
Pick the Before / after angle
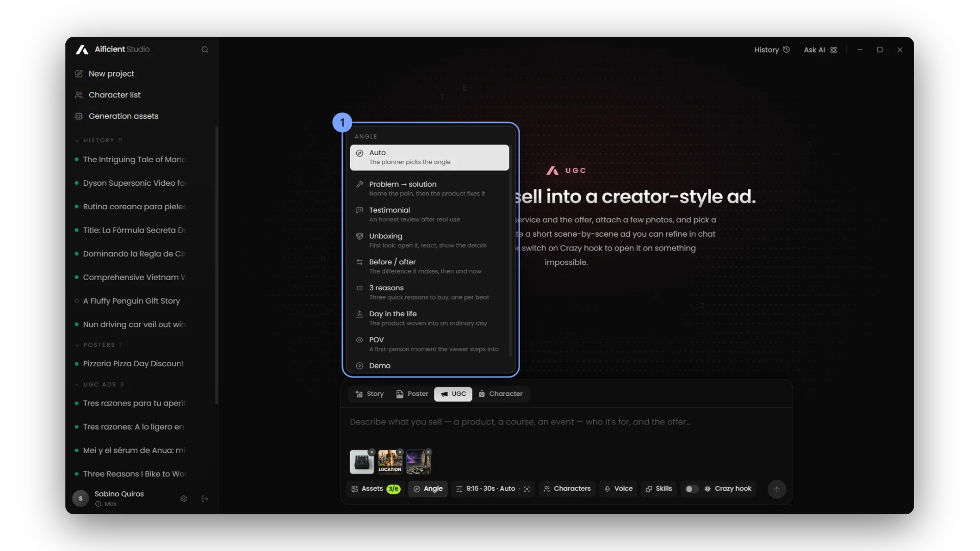(x=429, y=266)
